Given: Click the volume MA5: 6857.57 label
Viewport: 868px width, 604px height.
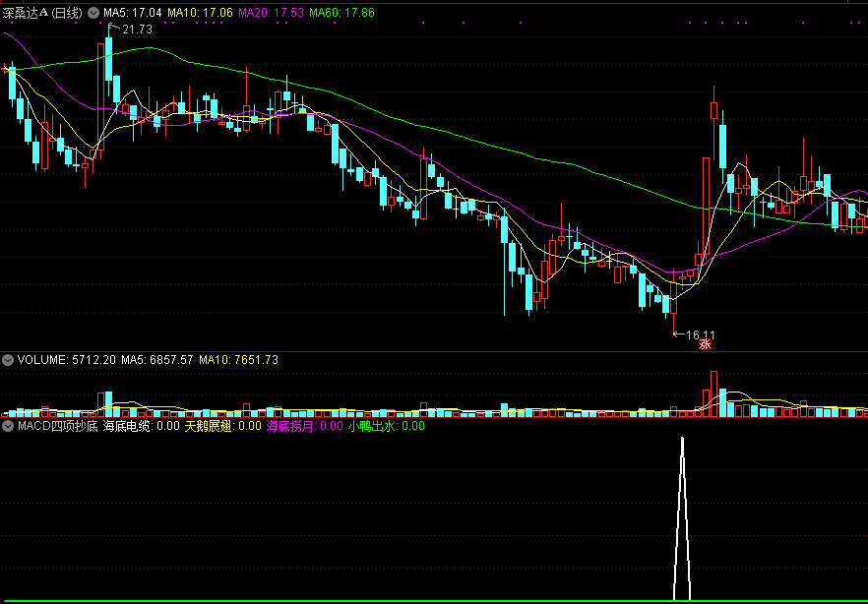Looking at the screenshot, I should [157, 361].
